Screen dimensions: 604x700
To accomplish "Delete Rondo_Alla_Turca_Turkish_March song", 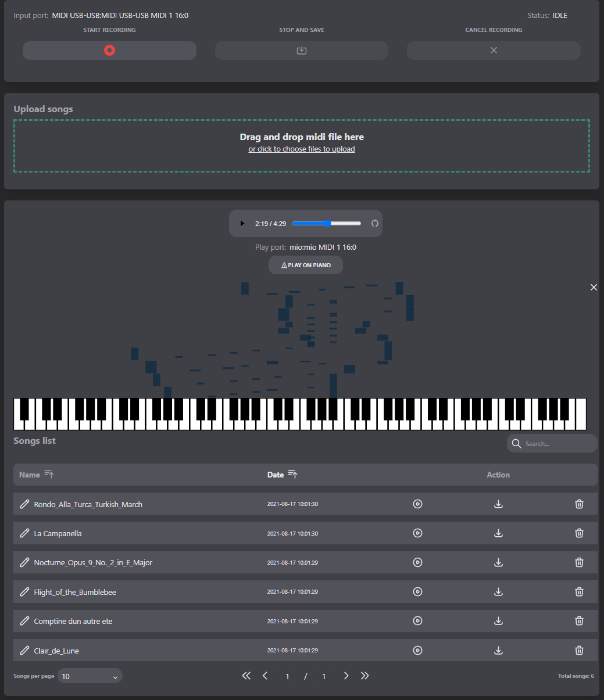I will [x=579, y=504].
